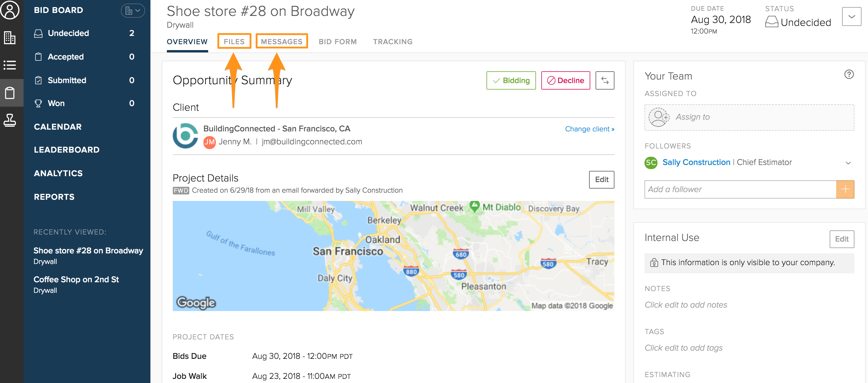Open Coffee Shop on 2nd St recent item
The height and width of the screenshot is (383, 868).
click(76, 279)
